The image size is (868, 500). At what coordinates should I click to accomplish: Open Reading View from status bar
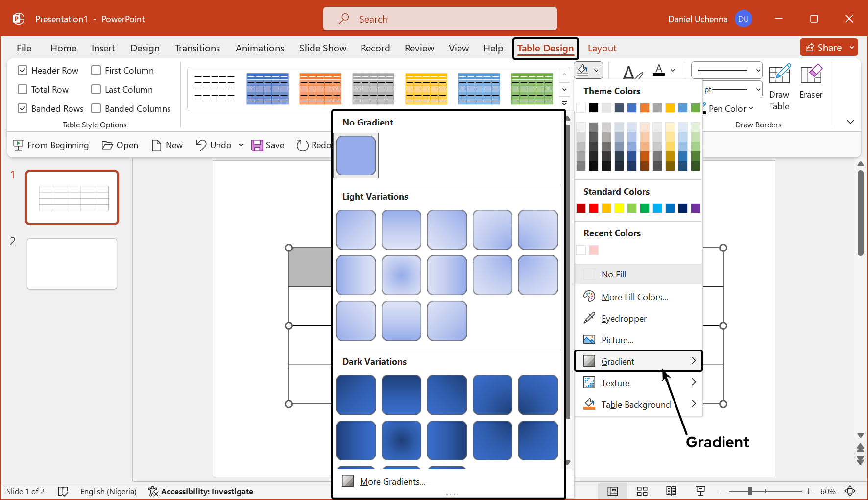tap(671, 491)
